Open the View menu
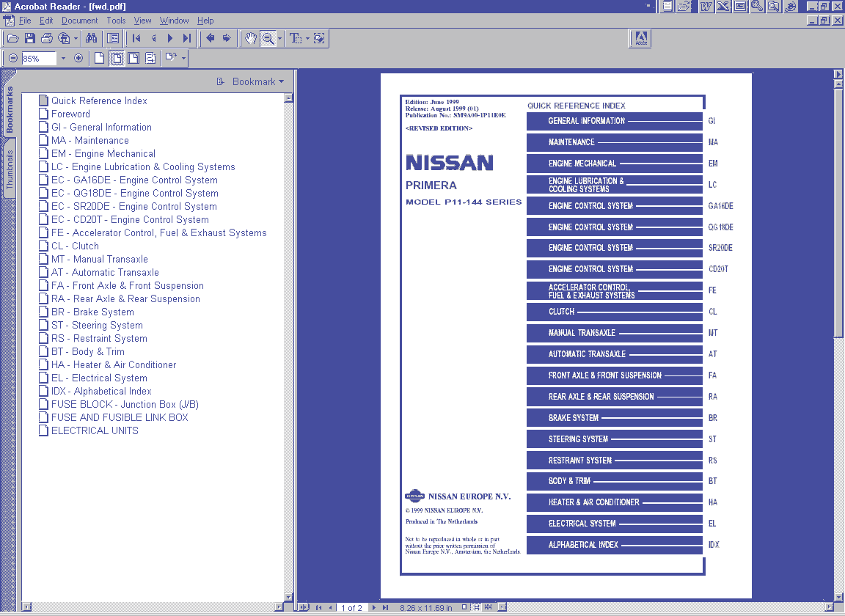The width and height of the screenshot is (845, 616). (142, 21)
